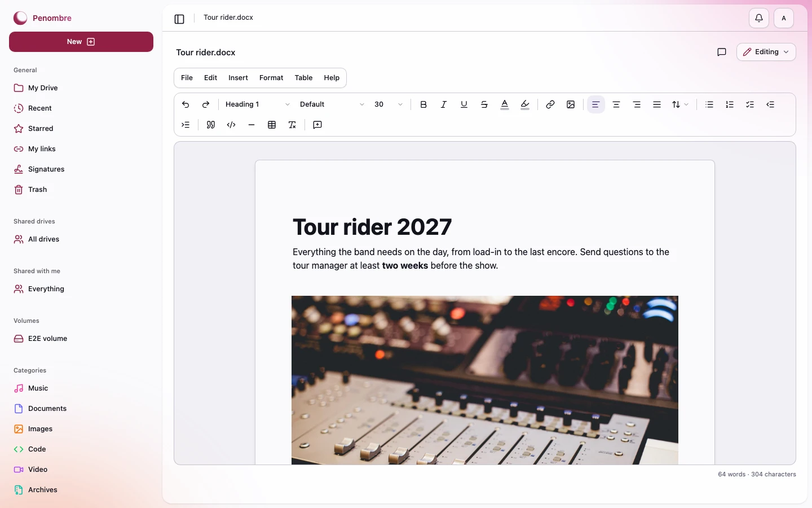Create a checklist
The width and height of the screenshot is (812, 508).
[x=750, y=104]
